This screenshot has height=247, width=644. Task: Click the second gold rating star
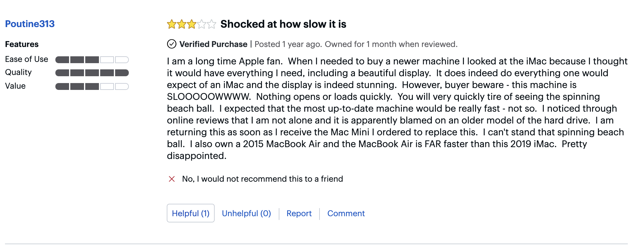181,24
